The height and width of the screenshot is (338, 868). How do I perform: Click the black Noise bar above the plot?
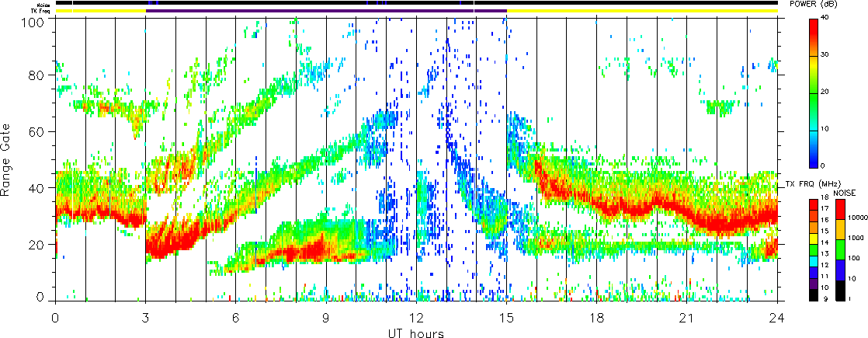[417, 3]
